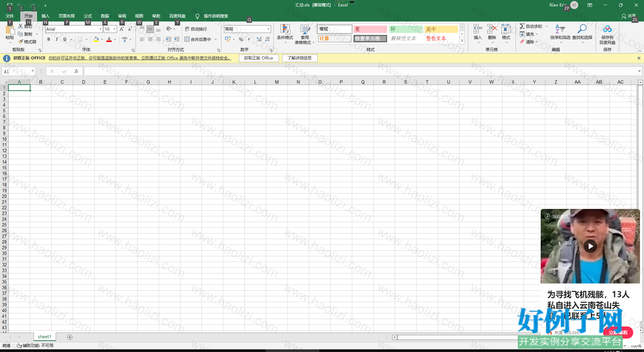The width and height of the screenshot is (644, 352).
Task: Switch to the 公式 (Formulas) tab
Action: [x=88, y=16]
